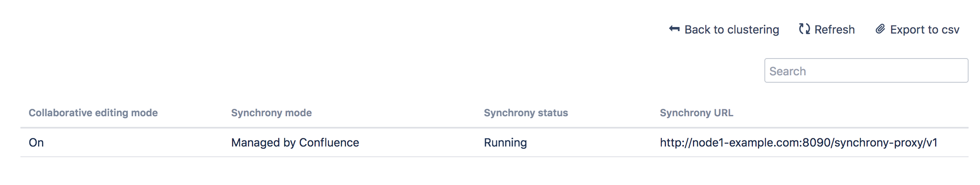980x185 pixels.
Task: Select the 'Managed by Confluence' cell
Action: pos(295,142)
